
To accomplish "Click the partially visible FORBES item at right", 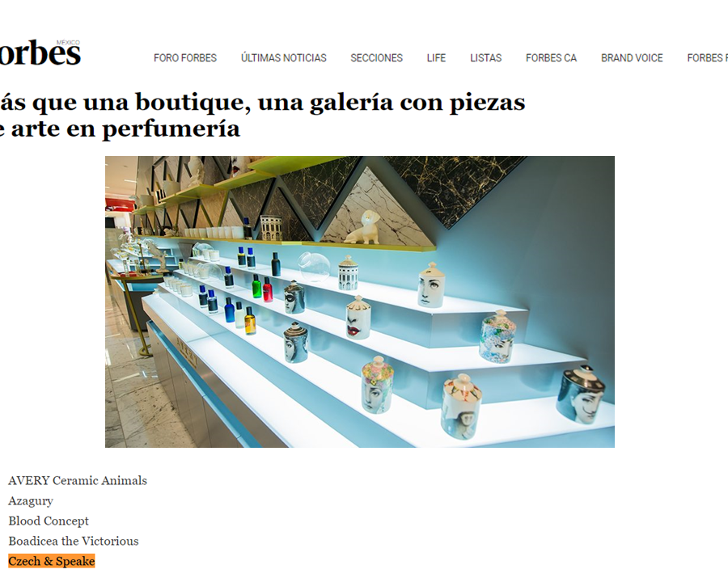I will tap(708, 58).
